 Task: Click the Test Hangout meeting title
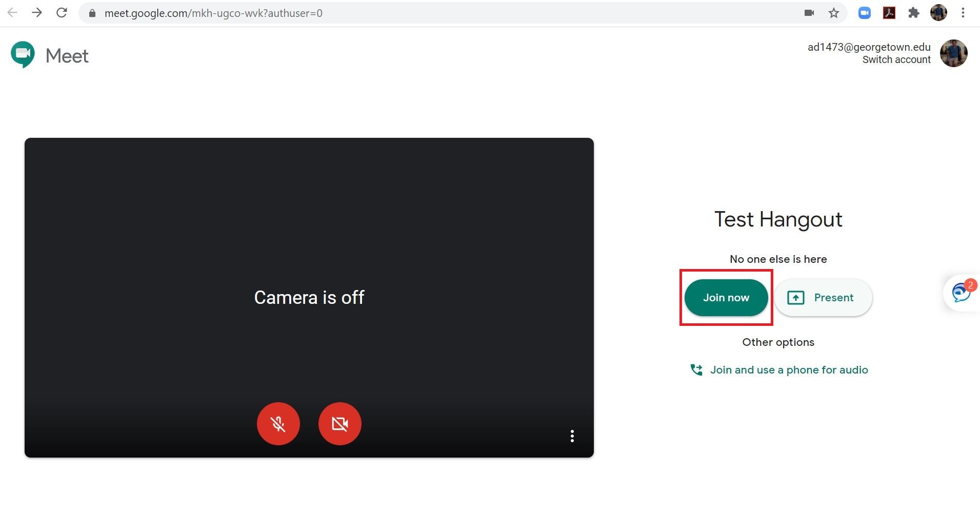click(x=778, y=219)
